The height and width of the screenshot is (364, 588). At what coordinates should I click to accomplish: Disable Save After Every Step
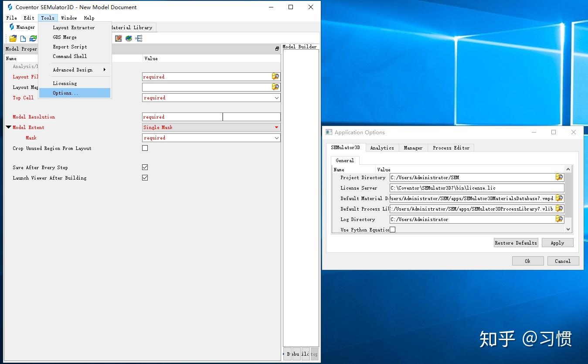145,167
